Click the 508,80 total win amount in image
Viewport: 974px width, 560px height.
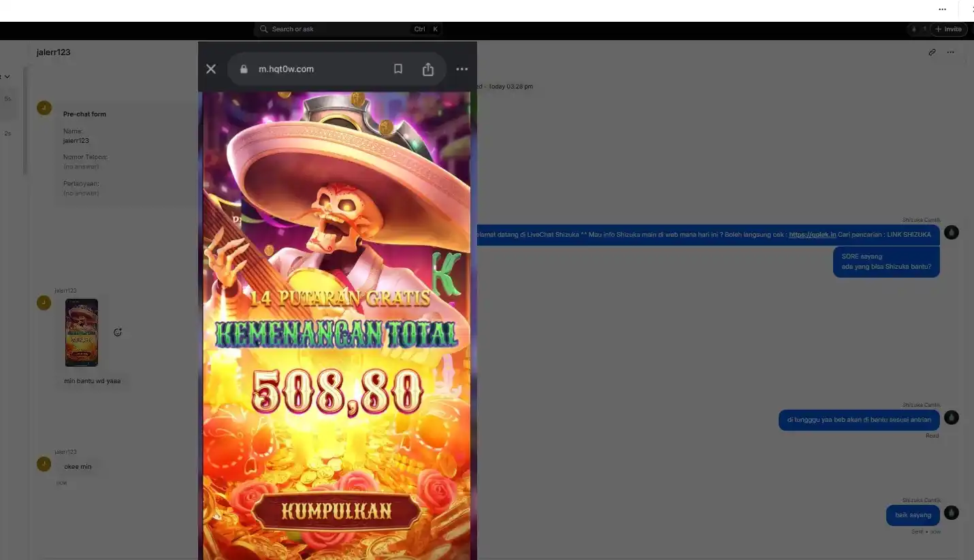[338, 393]
